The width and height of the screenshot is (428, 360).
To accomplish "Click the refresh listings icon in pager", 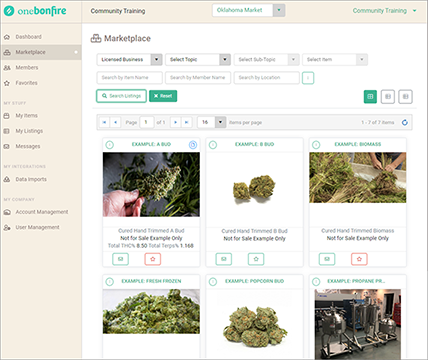I will point(405,122).
